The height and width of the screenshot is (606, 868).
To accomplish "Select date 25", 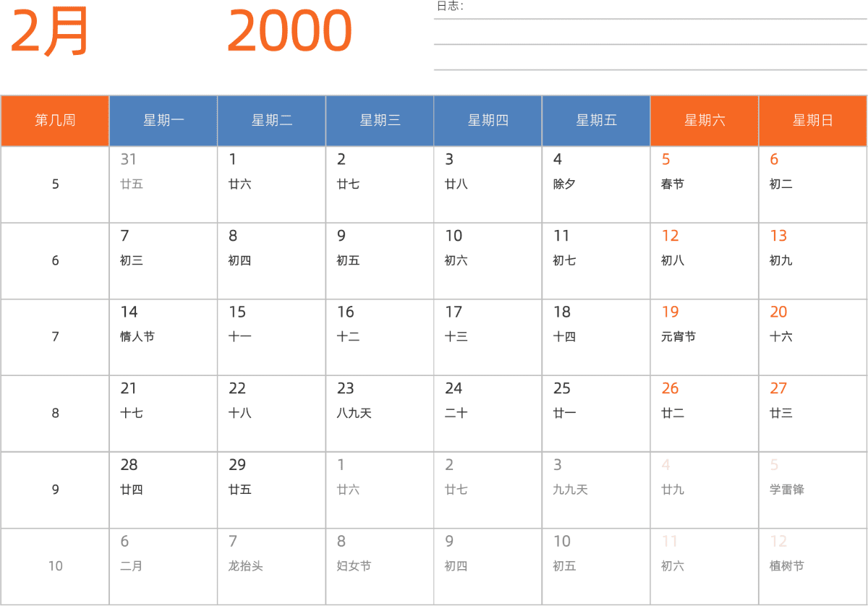I will (562, 389).
